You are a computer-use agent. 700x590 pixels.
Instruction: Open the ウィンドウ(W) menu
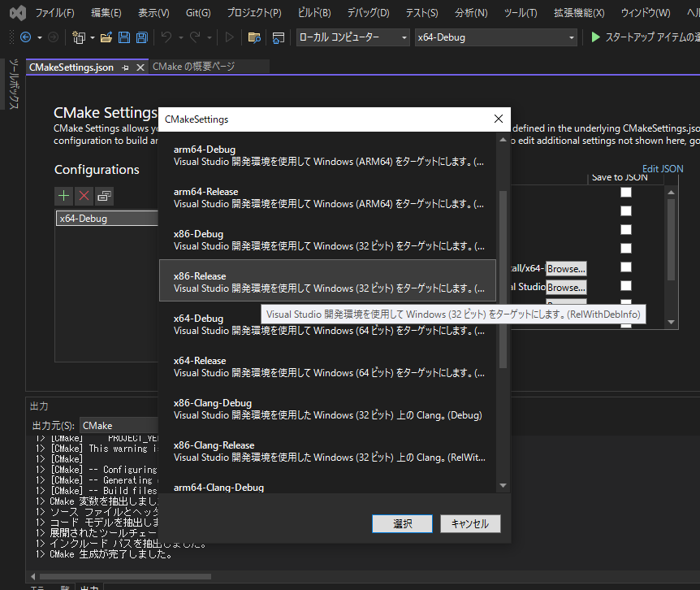pyautogui.click(x=646, y=13)
